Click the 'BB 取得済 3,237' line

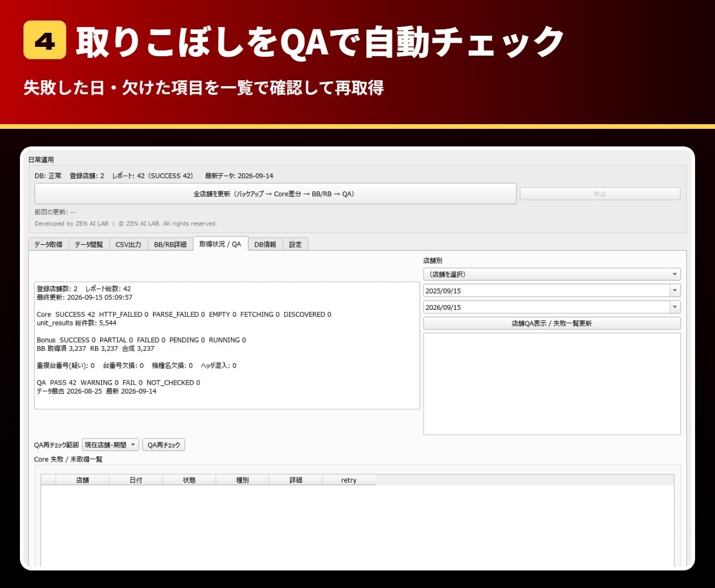click(96, 348)
